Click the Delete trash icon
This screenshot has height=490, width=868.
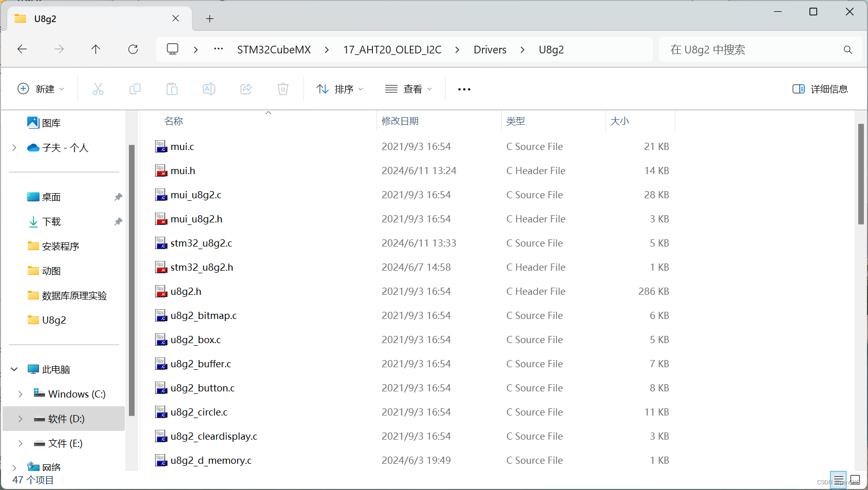coord(283,89)
